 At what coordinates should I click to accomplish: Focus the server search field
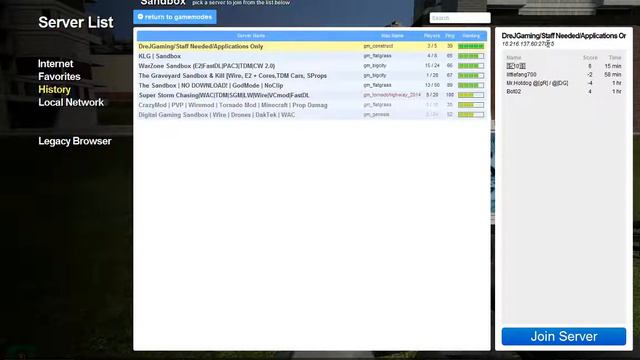pyautogui.click(x=460, y=18)
